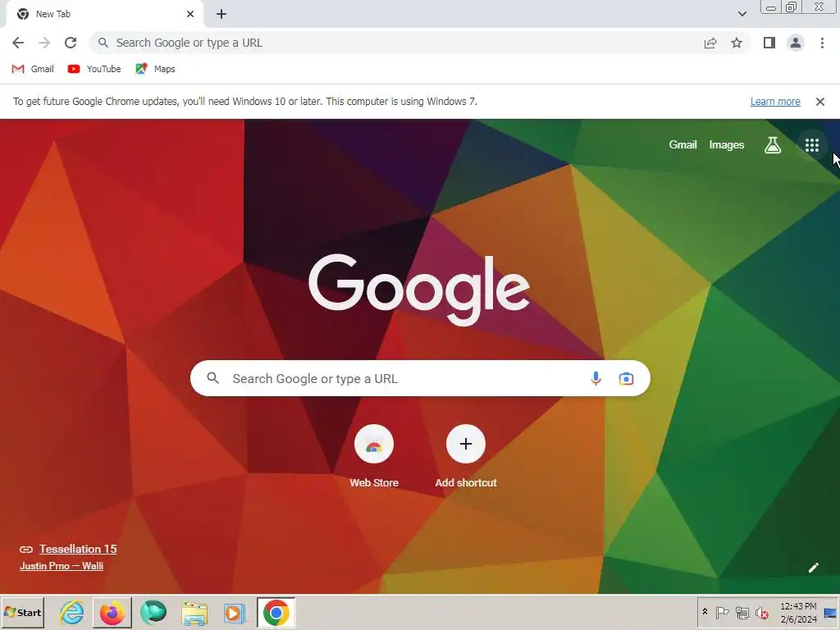Click the muted volume tray icon
The height and width of the screenshot is (630, 840).
pyautogui.click(x=761, y=612)
